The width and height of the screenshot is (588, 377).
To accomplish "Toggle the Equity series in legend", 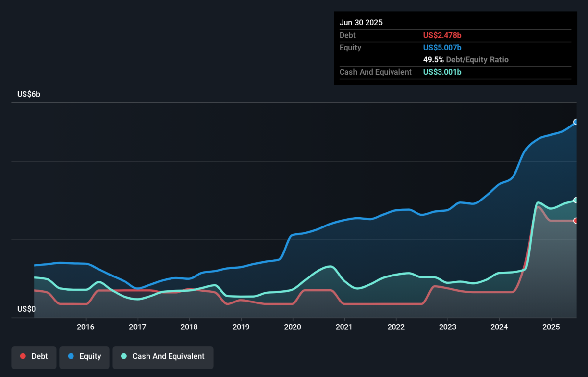I will point(84,356).
